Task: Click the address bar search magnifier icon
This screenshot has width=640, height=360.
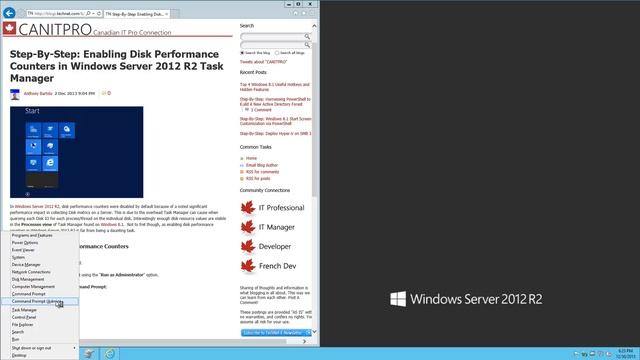Action: click(x=88, y=13)
